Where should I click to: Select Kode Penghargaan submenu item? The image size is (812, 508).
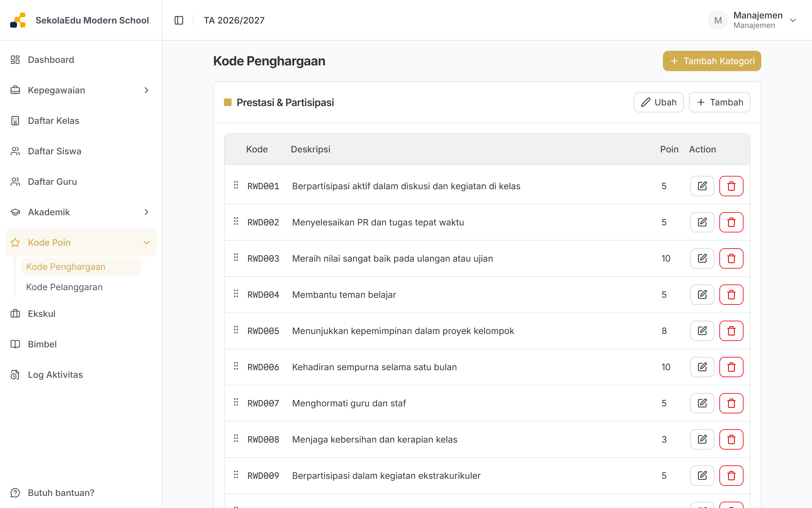coord(81,267)
